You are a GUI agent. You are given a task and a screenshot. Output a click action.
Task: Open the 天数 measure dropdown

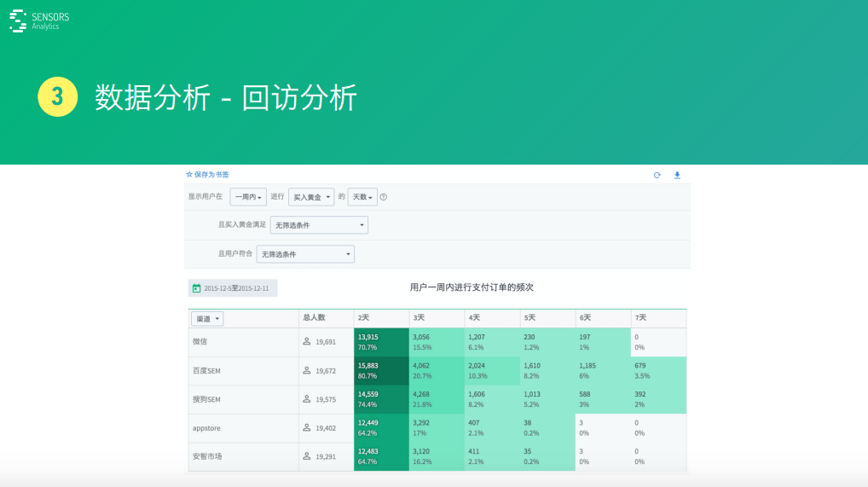click(362, 197)
